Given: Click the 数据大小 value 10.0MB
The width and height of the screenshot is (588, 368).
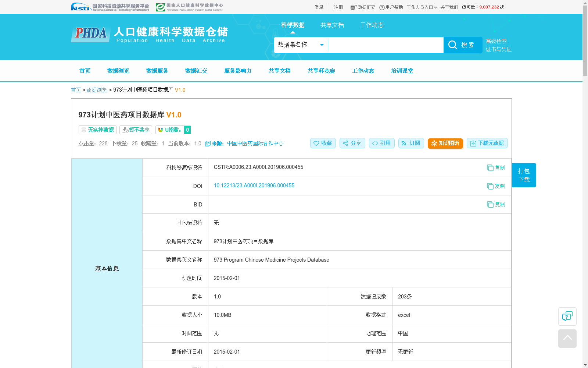Looking at the screenshot, I should click(x=222, y=315).
